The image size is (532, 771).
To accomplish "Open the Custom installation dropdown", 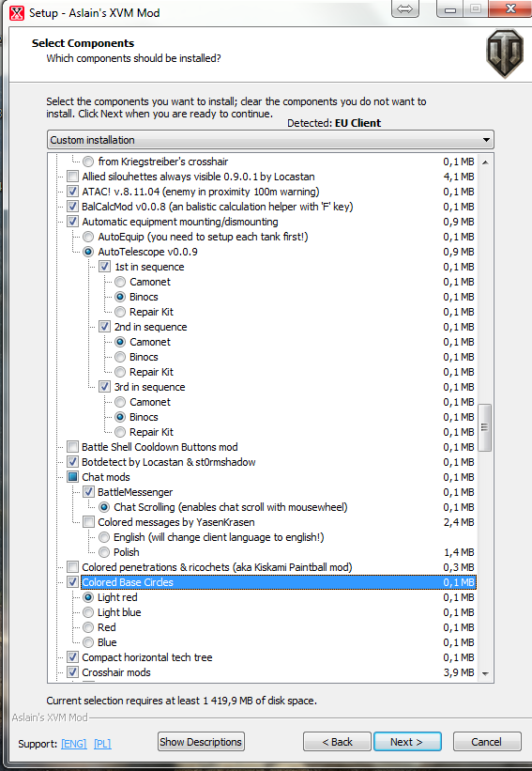I will tap(270, 140).
